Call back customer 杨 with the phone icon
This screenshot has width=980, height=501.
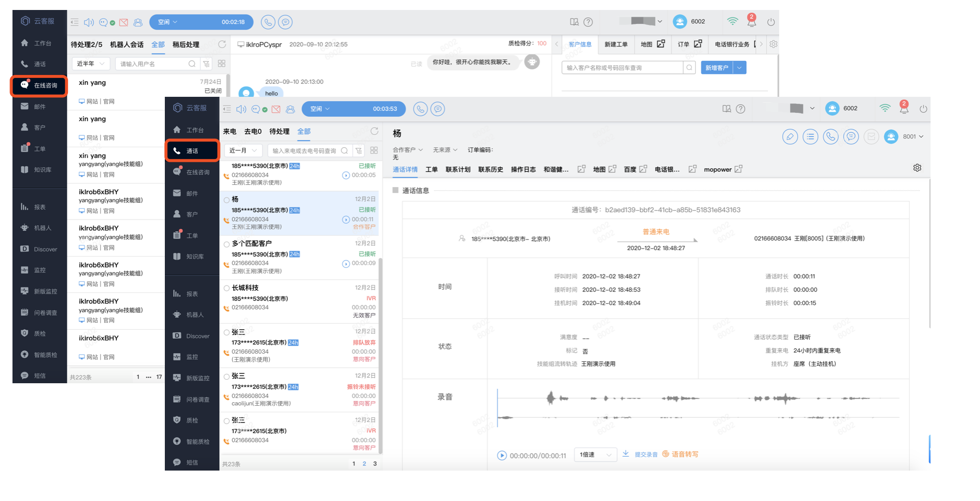831,137
